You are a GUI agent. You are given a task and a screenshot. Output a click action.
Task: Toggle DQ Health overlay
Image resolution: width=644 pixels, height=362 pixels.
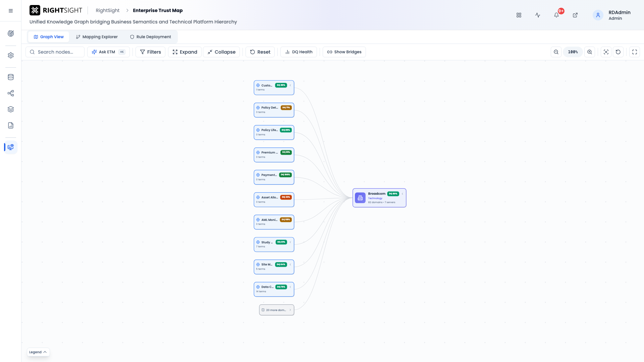tap(299, 52)
